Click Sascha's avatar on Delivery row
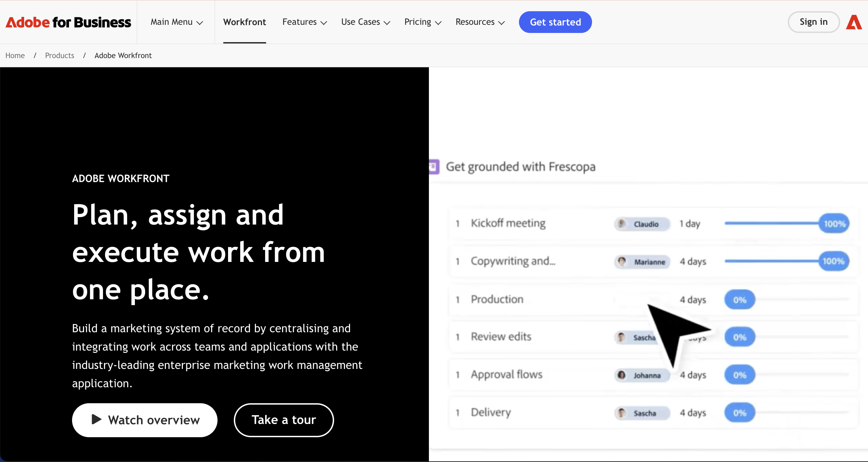 click(622, 413)
